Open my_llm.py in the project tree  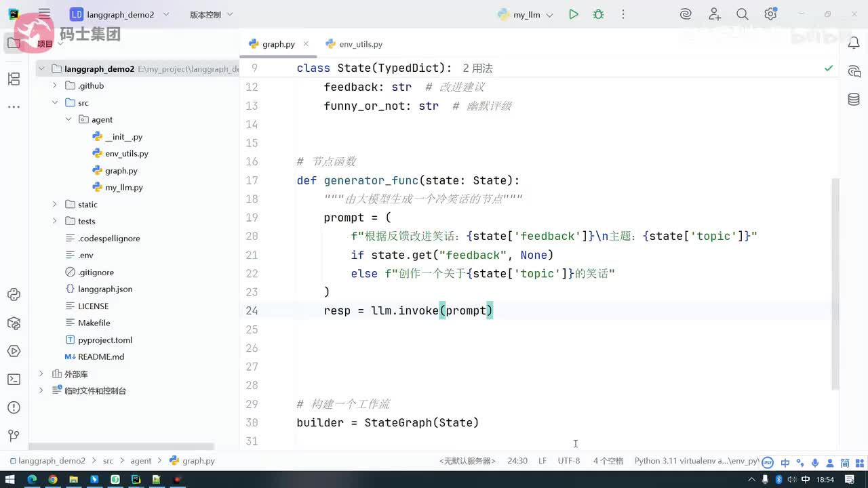pyautogui.click(x=123, y=188)
